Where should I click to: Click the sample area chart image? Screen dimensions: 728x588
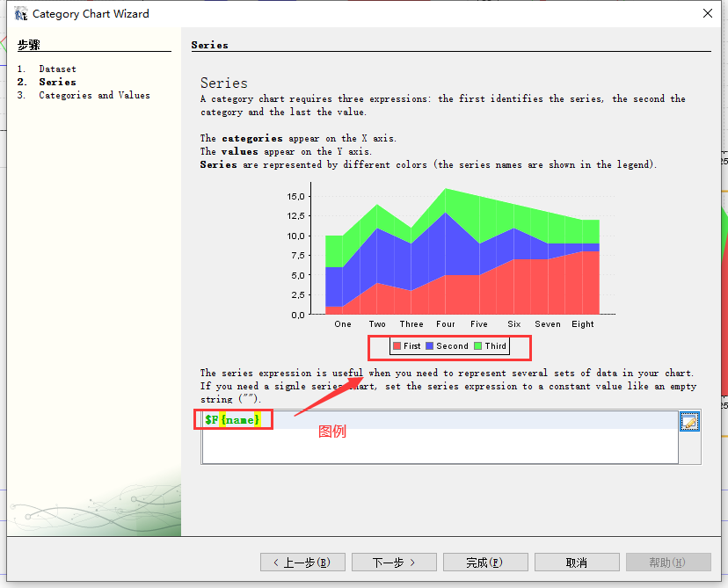(451, 268)
